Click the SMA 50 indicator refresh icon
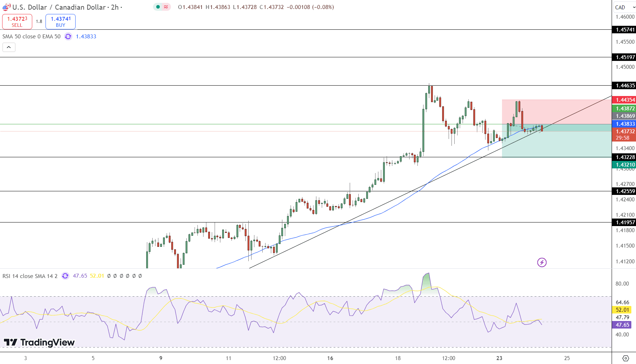The height and width of the screenshot is (364, 636). coord(68,37)
